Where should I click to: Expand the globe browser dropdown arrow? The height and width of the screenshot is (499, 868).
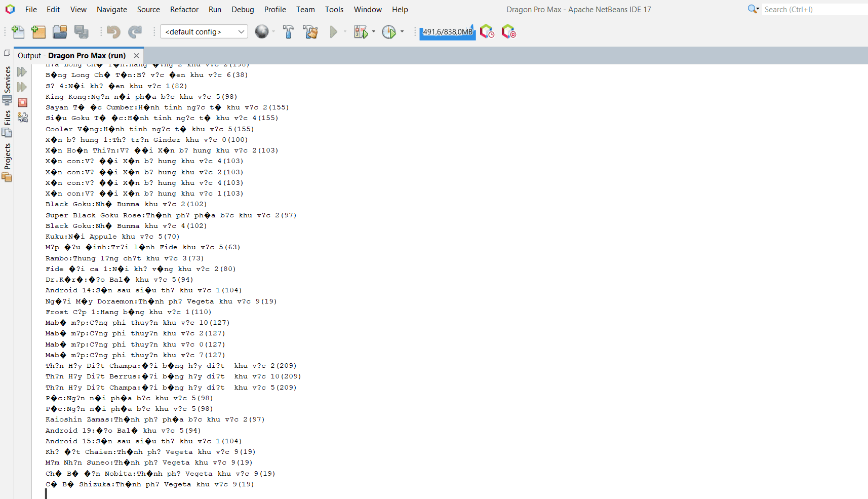tap(273, 31)
